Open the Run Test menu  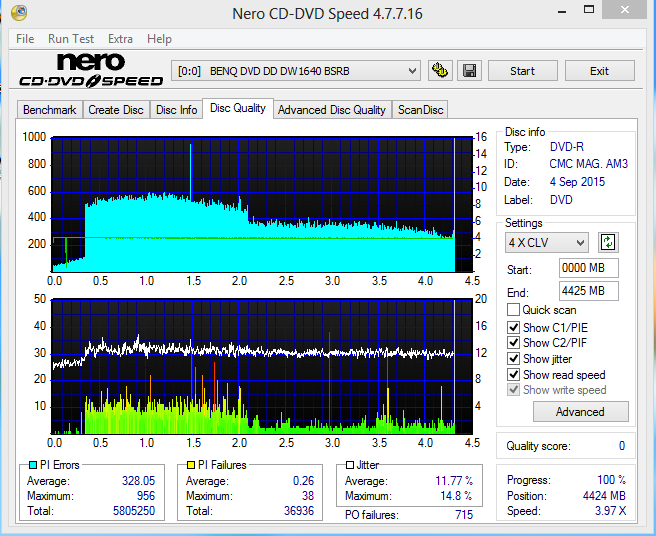(x=71, y=39)
